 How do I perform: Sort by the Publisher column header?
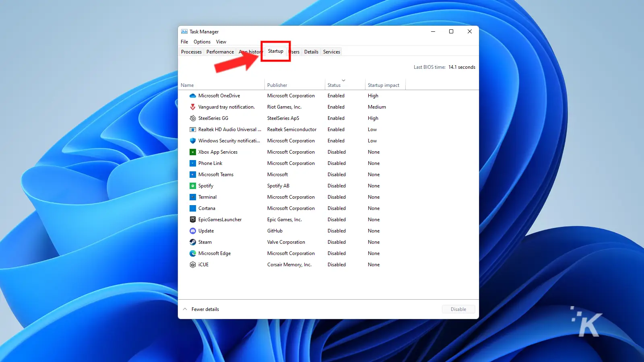click(x=295, y=85)
